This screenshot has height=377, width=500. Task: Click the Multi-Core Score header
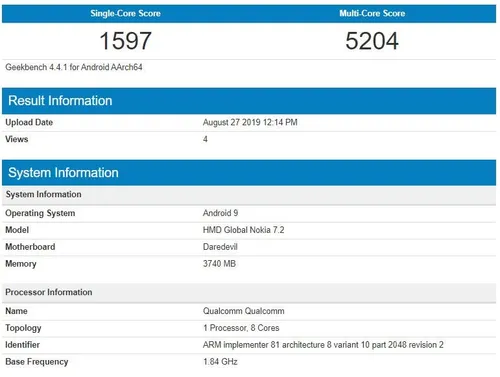click(x=372, y=13)
